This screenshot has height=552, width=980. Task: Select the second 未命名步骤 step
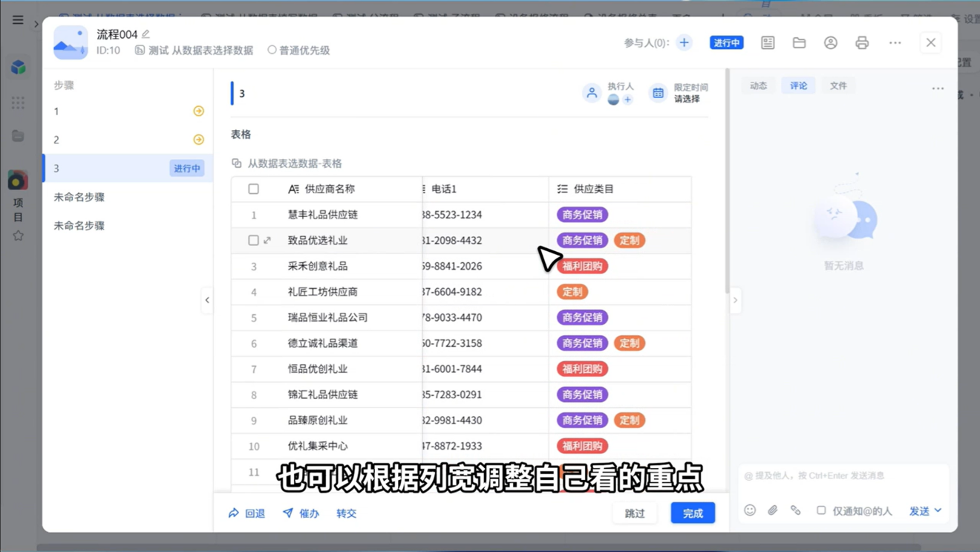tap(128, 226)
